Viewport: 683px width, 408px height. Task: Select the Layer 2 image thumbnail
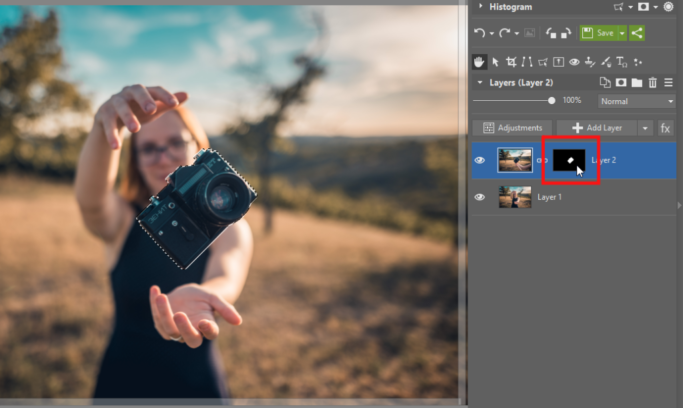(x=515, y=160)
